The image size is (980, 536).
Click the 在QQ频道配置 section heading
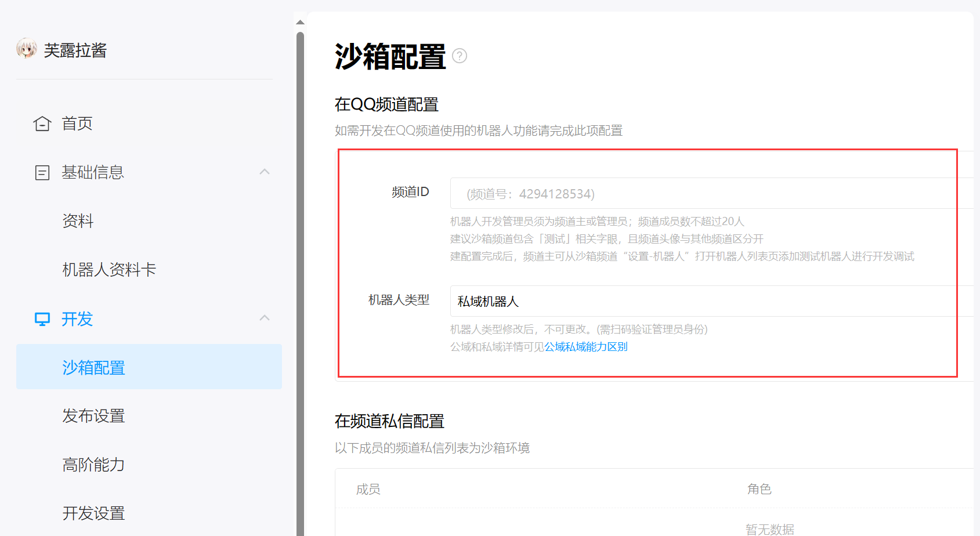[x=386, y=104]
